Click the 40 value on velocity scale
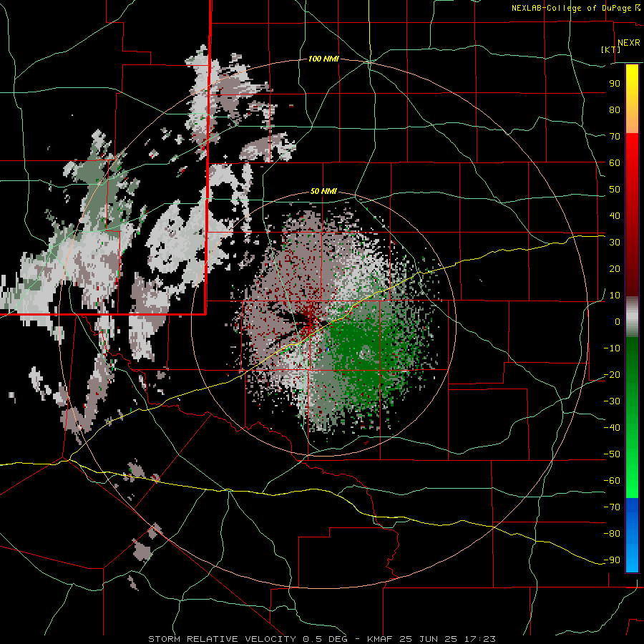This screenshot has width=644, height=644. 615,215
